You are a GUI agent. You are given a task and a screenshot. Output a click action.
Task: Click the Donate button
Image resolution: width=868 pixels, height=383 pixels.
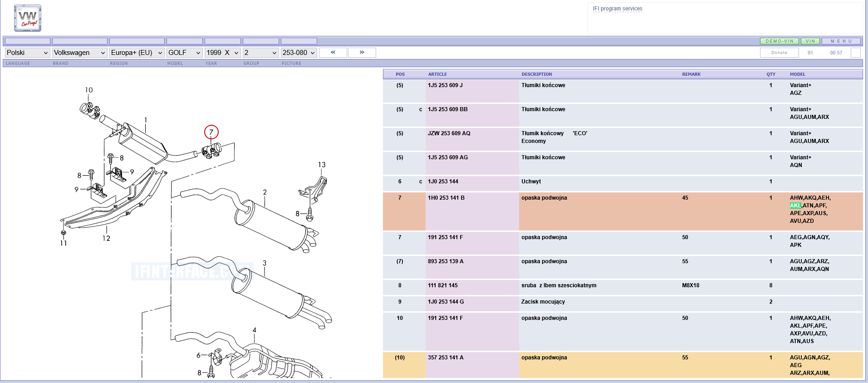click(779, 53)
